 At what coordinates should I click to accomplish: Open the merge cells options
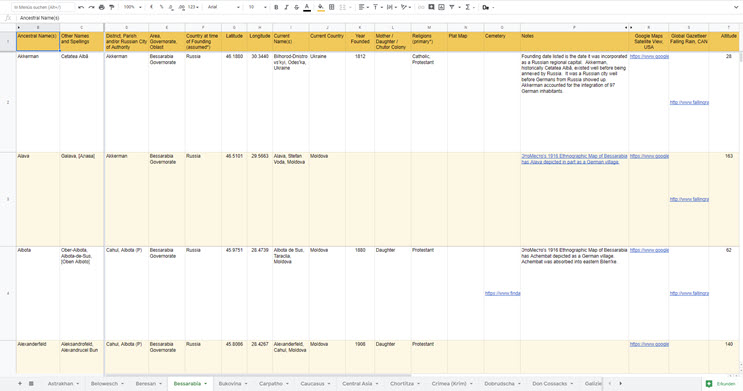pyautogui.click(x=344, y=7)
